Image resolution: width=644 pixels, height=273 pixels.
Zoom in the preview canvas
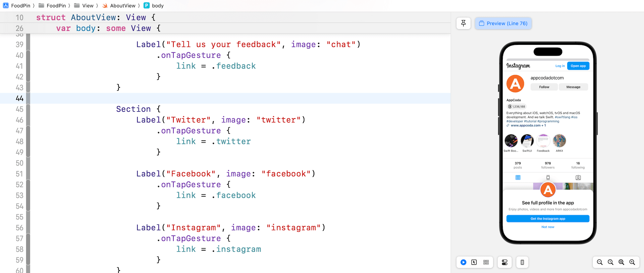[x=632, y=262]
